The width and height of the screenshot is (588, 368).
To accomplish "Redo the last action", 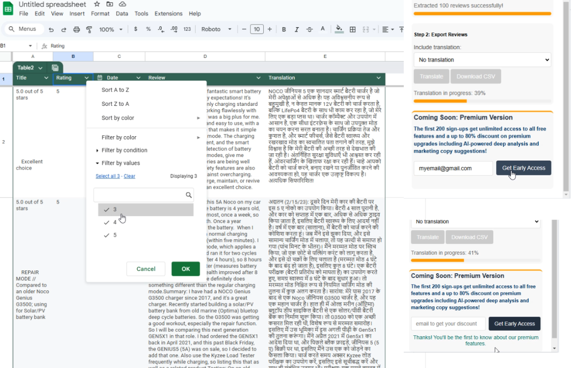I will tap(64, 29).
